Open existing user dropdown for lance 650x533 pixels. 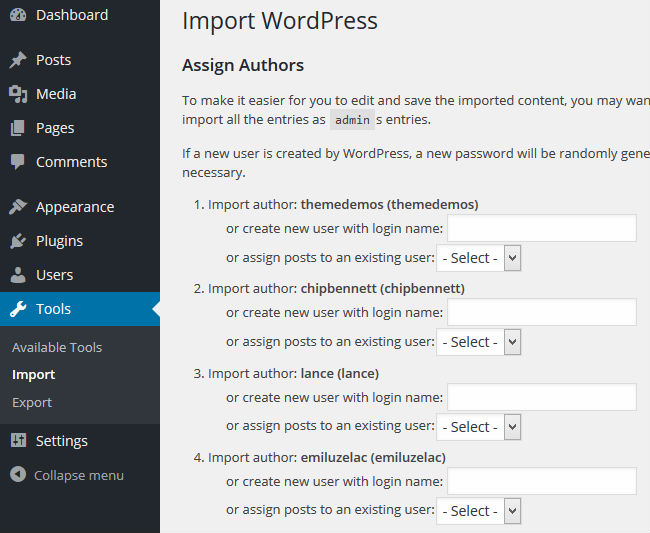[x=478, y=426]
